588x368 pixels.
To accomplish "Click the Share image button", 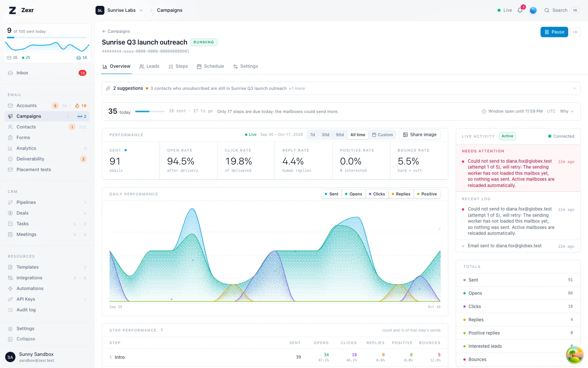I will (x=420, y=135).
